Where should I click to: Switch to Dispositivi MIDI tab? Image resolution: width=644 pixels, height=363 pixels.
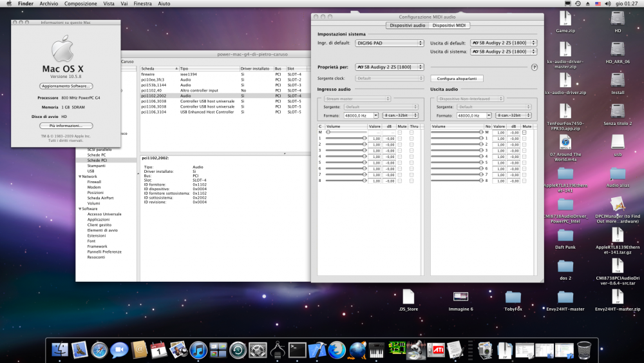pos(449,26)
